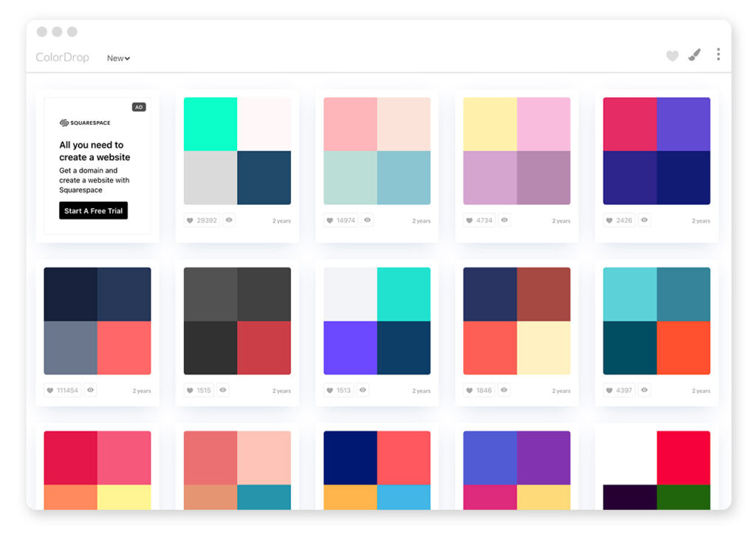This screenshot has width=756, height=557.
Task: Open the three-dot more options menu
Action: click(x=718, y=55)
